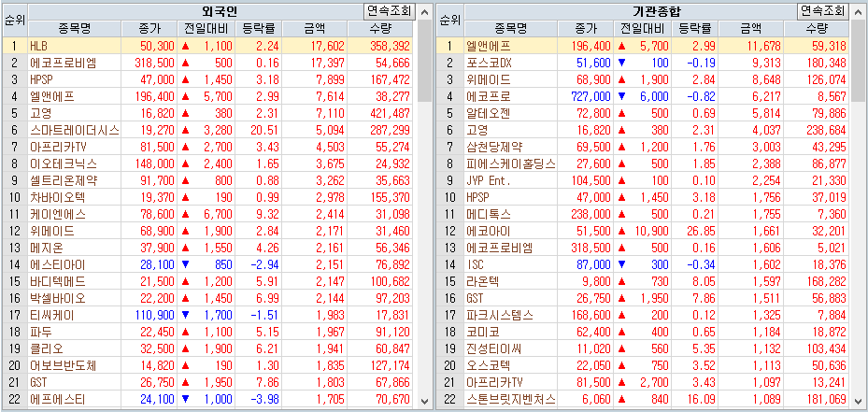
Task: Select ISC stock name
Action: [475, 264]
